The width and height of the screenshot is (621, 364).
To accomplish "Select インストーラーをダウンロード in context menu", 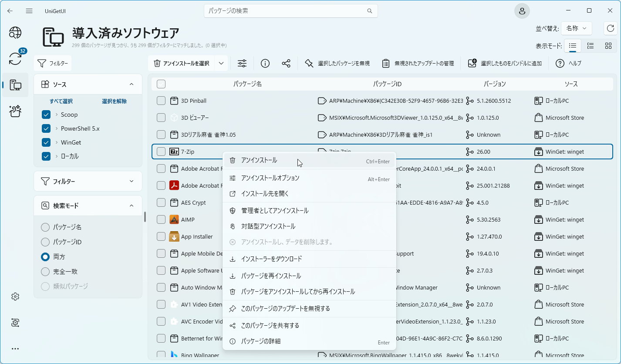I will 271,259.
